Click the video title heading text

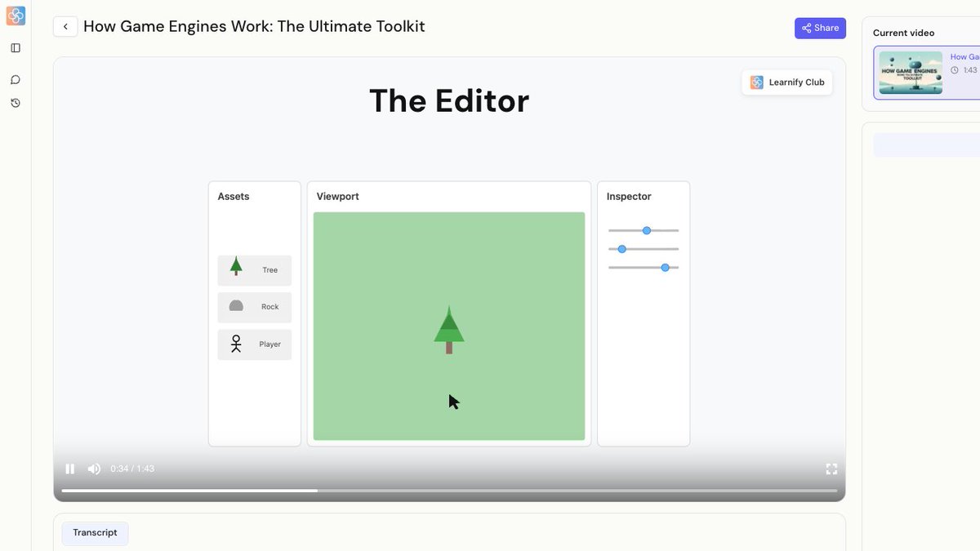coord(254,26)
